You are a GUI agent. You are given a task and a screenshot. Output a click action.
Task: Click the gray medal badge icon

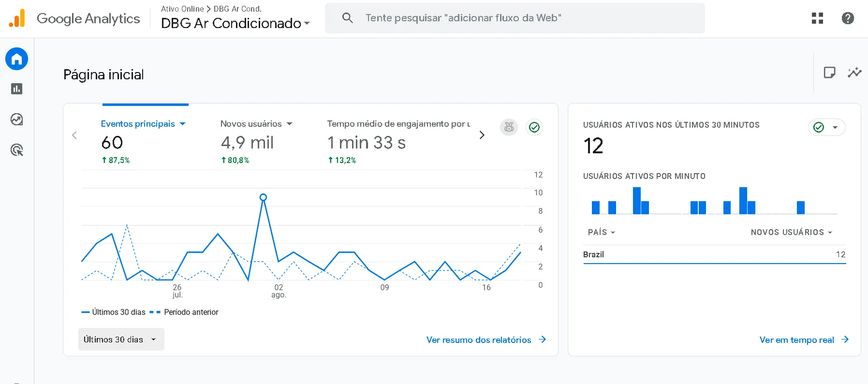tap(509, 127)
